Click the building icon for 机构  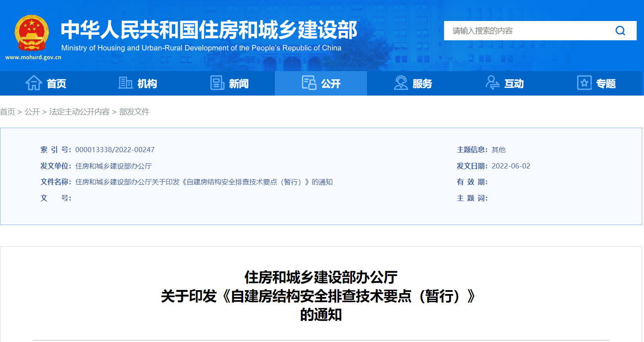125,83
